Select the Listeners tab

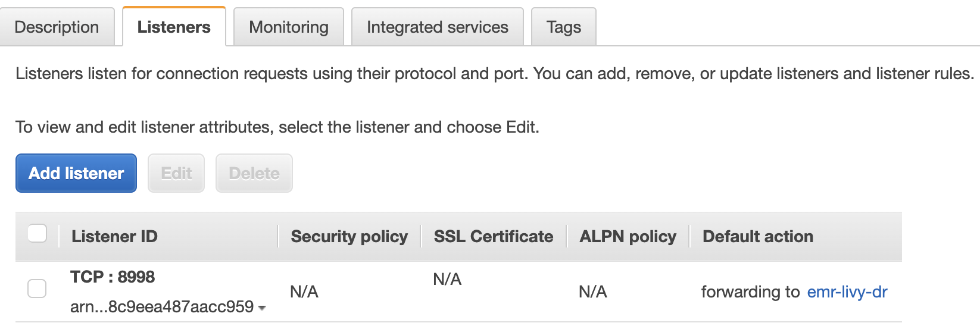click(174, 27)
